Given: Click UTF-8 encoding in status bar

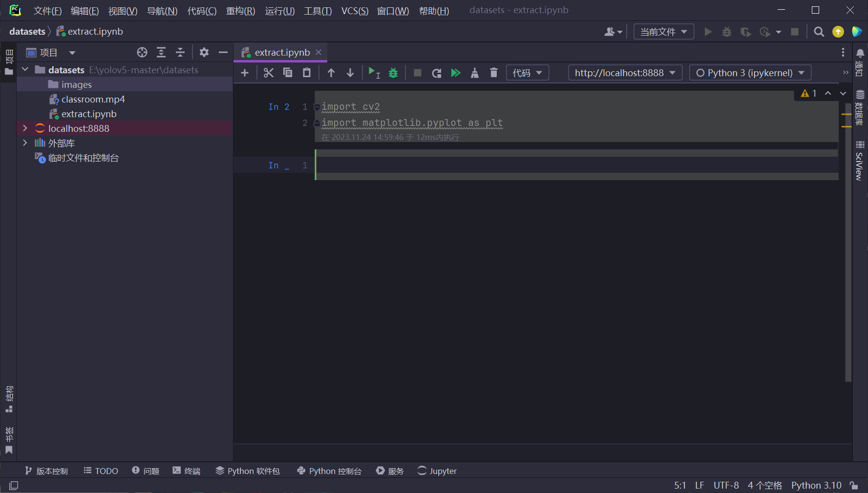Looking at the screenshot, I should click(726, 485).
